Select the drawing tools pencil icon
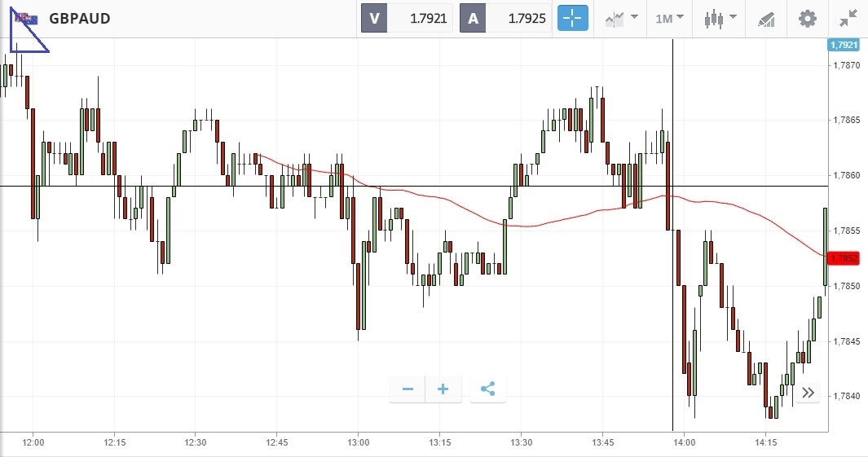 pos(766,18)
